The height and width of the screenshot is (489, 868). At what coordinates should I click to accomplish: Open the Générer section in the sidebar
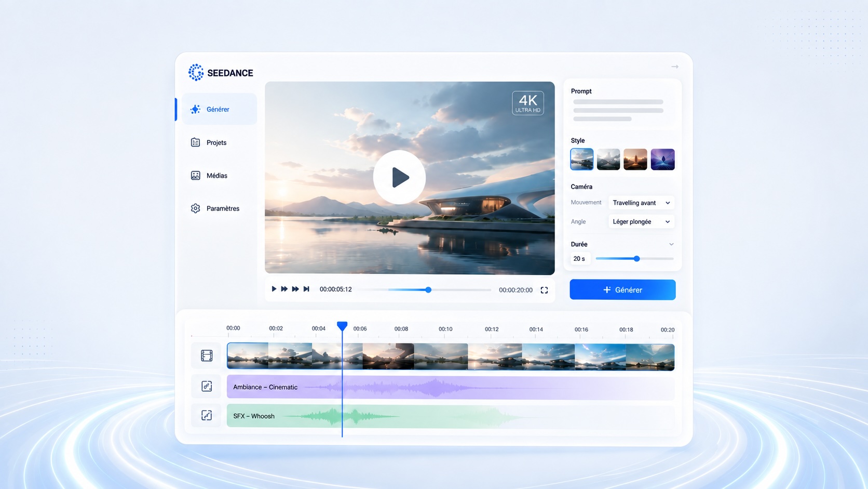(x=219, y=109)
